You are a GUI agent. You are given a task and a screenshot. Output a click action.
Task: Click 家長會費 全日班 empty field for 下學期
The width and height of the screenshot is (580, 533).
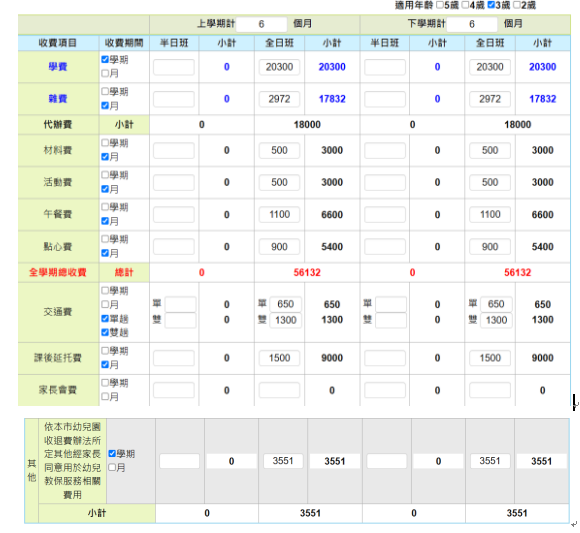490,390
